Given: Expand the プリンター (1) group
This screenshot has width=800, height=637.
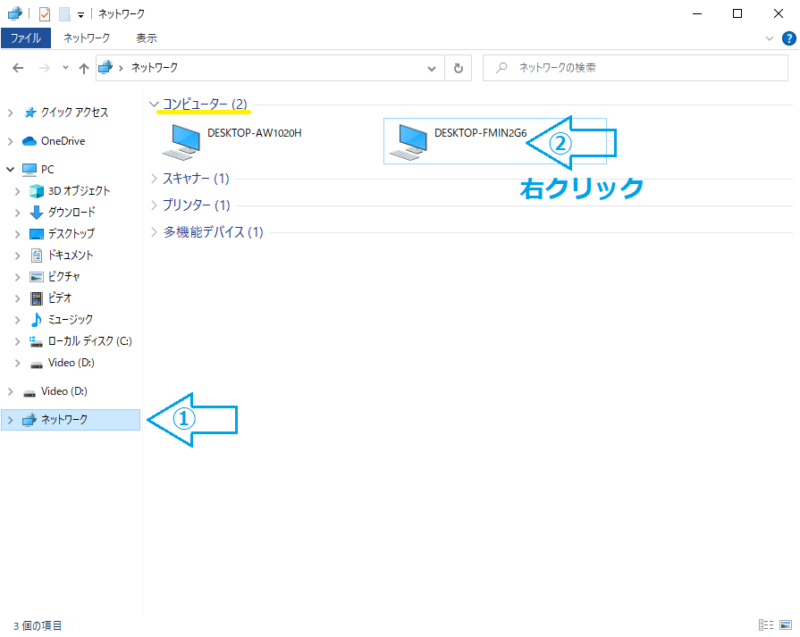Looking at the screenshot, I should [x=154, y=205].
